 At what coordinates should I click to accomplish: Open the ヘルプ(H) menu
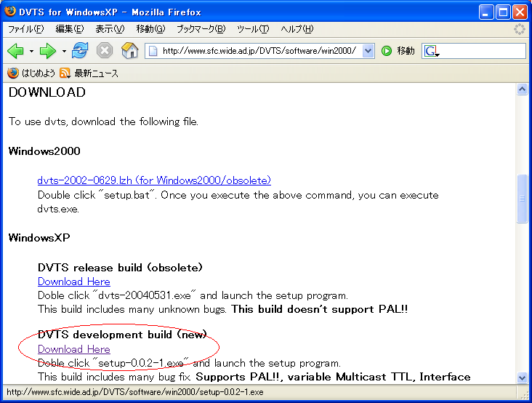pyautogui.click(x=297, y=29)
